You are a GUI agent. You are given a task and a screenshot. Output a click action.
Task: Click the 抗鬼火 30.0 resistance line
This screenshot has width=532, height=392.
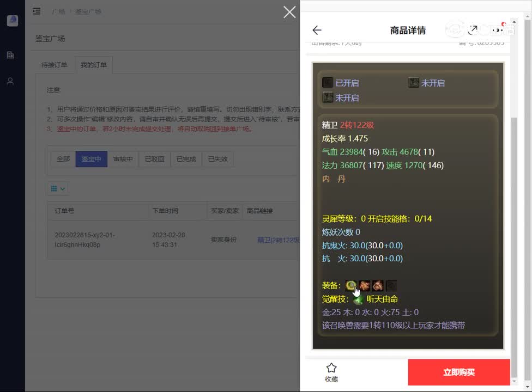(x=362, y=246)
